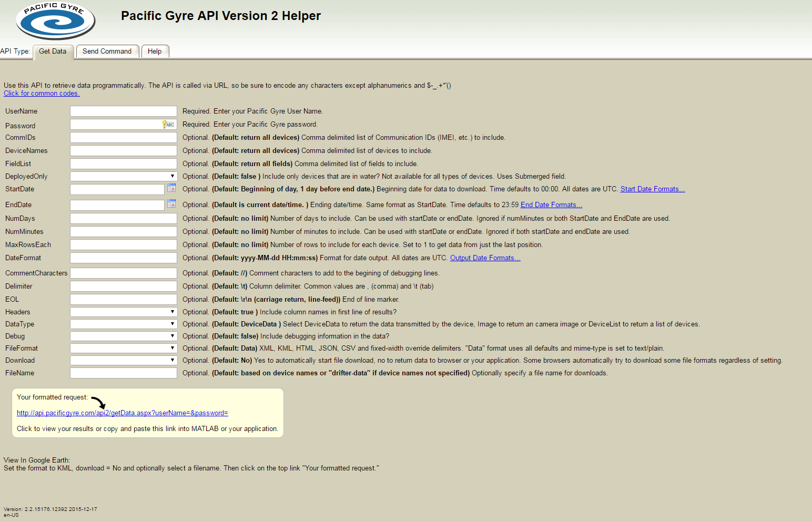Focus the MaxRowsEach input field
The image size is (812, 522).
pos(124,244)
